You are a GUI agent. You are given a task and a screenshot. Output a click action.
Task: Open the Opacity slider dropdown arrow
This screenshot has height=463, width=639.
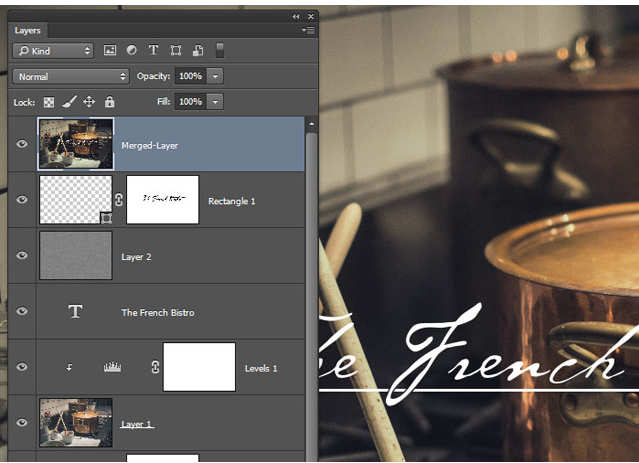(215, 76)
